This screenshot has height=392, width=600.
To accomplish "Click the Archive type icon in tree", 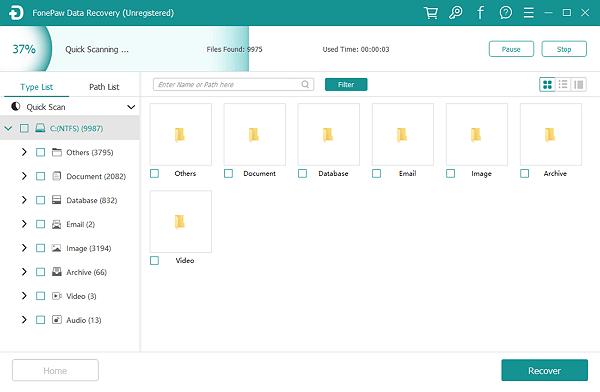I will [x=57, y=272].
